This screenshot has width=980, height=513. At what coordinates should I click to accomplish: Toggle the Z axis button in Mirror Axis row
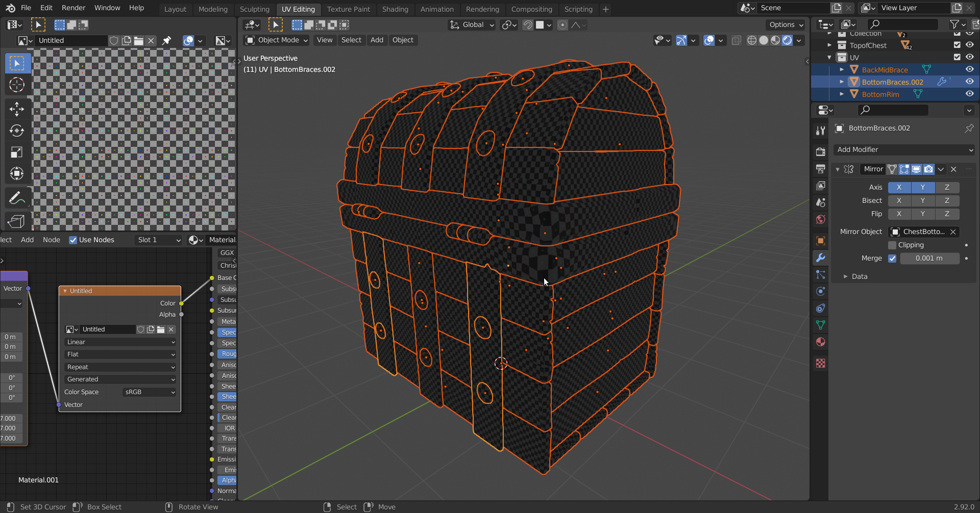click(x=946, y=187)
